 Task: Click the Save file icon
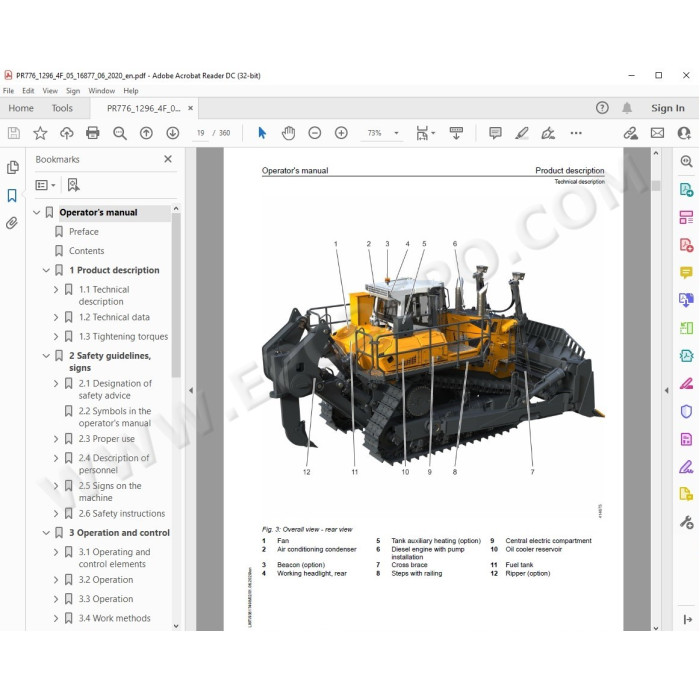(x=14, y=133)
